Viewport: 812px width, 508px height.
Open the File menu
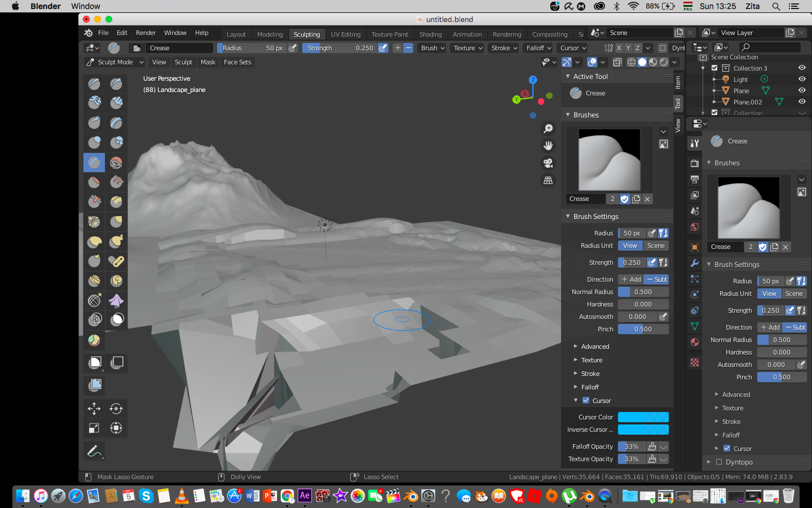pyautogui.click(x=103, y=33)
